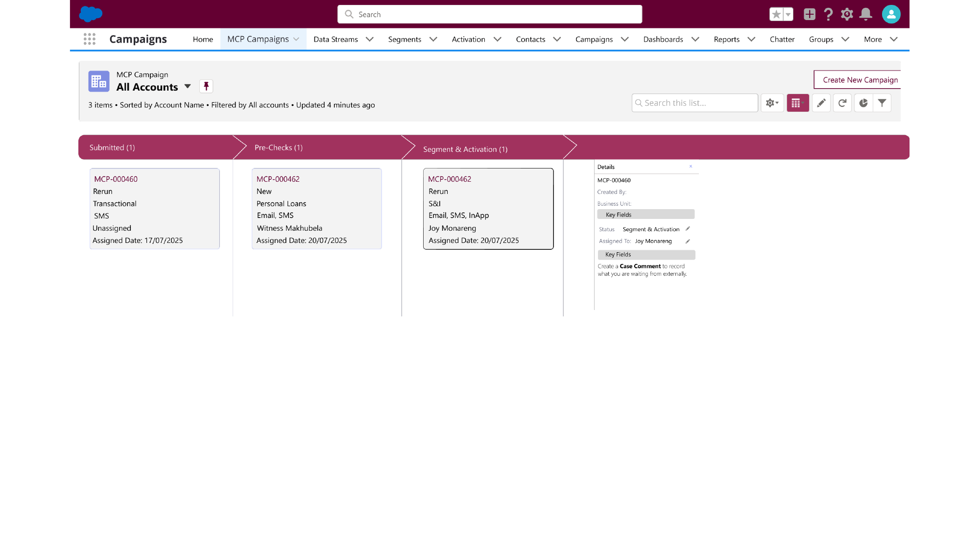
Task: Pin the All Accounts list view
Action: [x=206, y=87]
